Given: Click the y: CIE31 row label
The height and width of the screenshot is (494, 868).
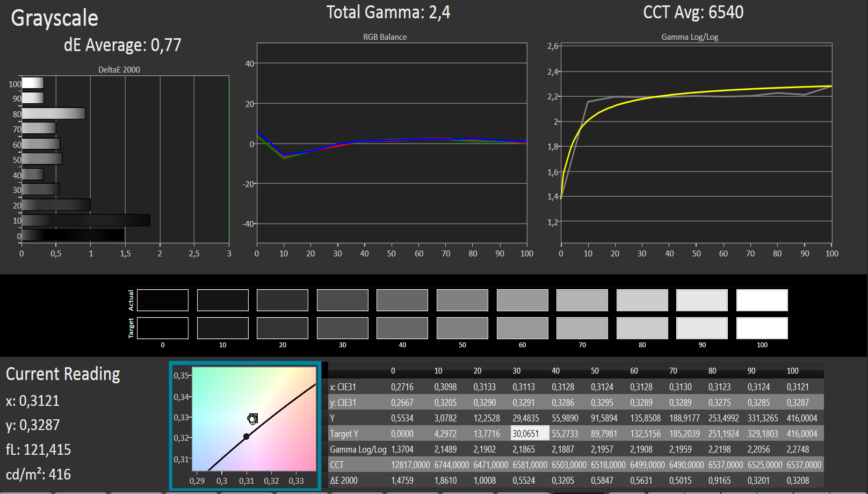Looking at the screenshot, I should tap(343, 403).
